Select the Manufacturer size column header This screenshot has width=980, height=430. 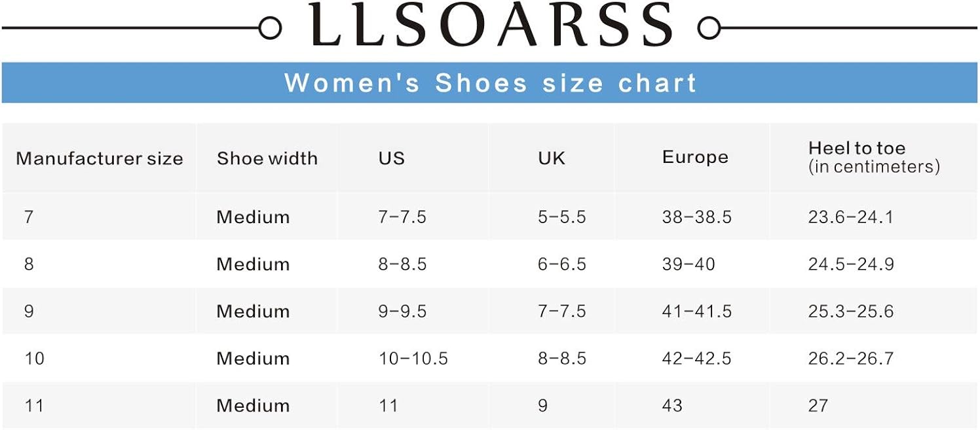coord(100,158)
